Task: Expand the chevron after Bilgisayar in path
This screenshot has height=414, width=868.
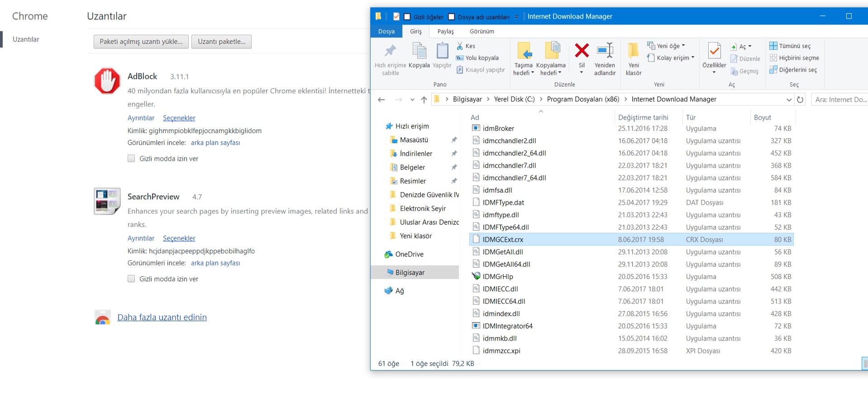Action: pyautogui.click(x=488, y=99)
